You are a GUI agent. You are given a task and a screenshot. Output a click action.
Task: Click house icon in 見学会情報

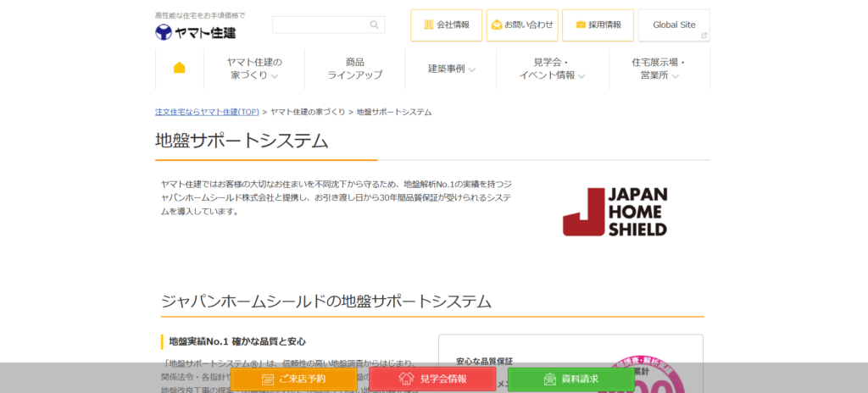pos(406,379)
